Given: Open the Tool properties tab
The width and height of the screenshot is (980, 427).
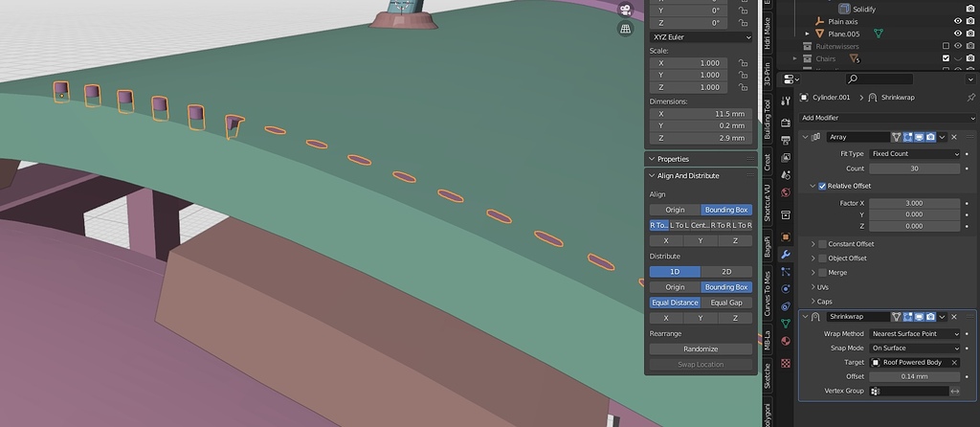Looking at the screenshot, I should [786, 101].
